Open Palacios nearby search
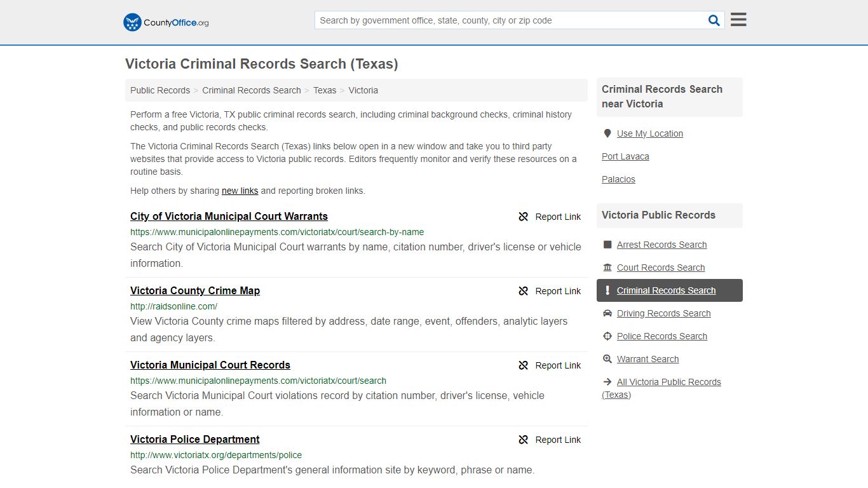 pos(618,179)
